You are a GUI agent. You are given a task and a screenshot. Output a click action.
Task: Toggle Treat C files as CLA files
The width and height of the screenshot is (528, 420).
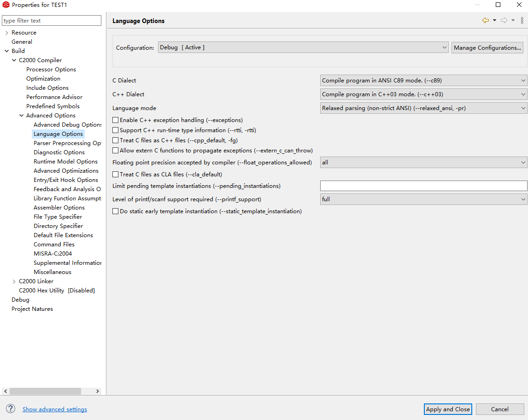tap(116, 175)
